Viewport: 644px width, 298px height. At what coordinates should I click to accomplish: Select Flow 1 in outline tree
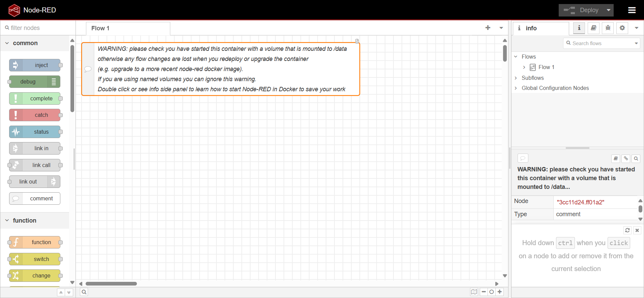[x=546, y=67]
